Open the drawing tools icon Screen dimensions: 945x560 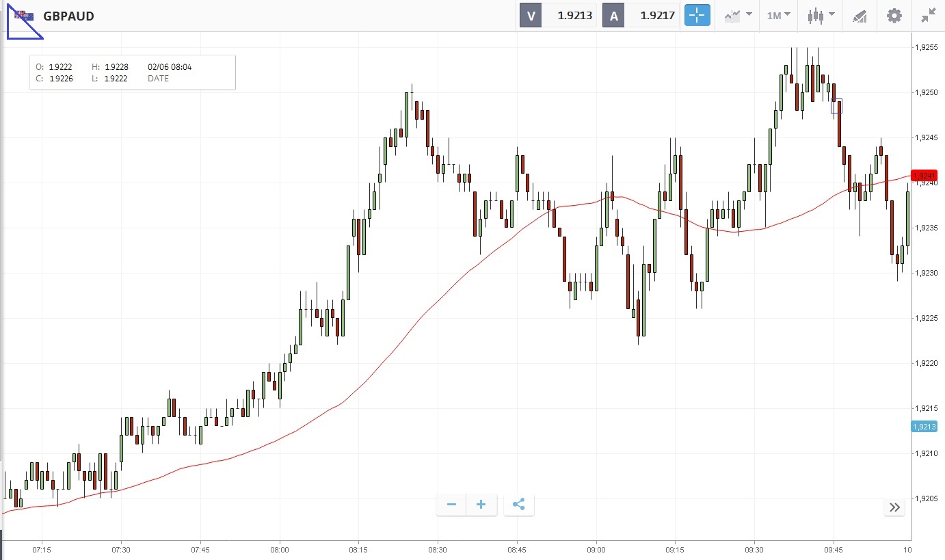(x=860, y=16)
